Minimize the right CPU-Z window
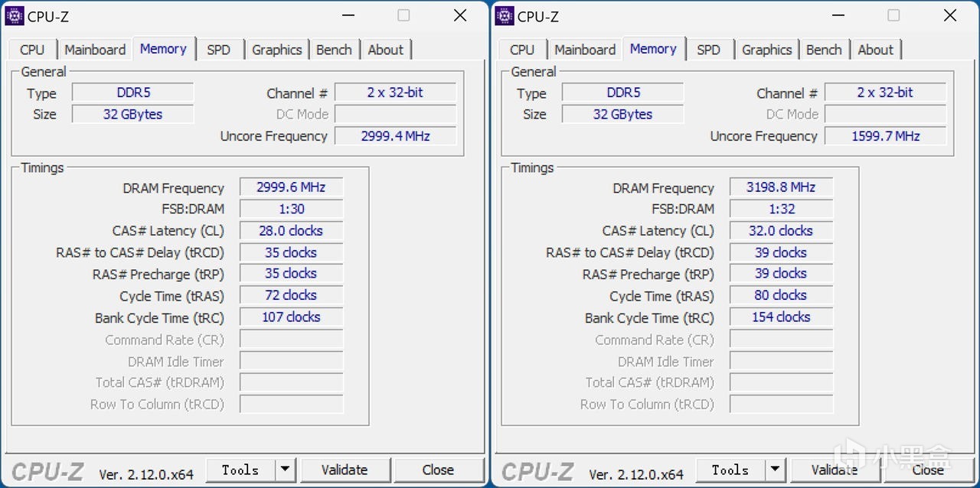This screenshot has height=488, width=980. point(838,15)
